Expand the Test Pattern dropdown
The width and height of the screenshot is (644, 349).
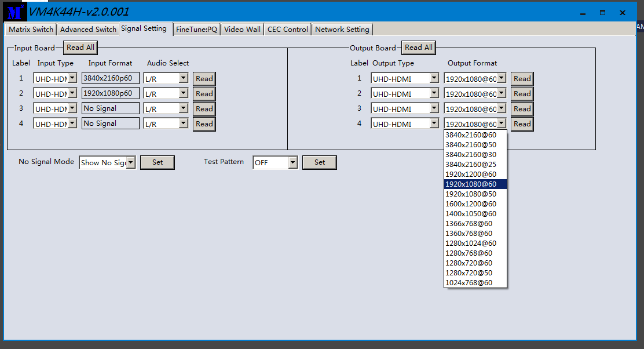click(292, 163)
